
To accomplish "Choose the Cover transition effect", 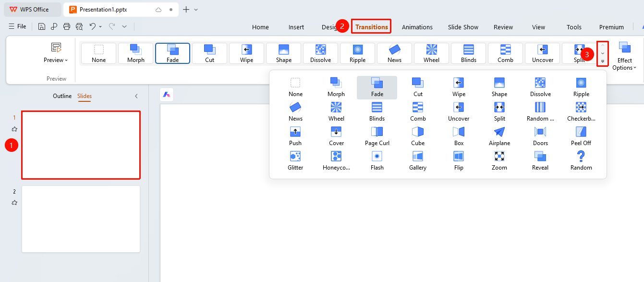I will click(x=336, y=136).
